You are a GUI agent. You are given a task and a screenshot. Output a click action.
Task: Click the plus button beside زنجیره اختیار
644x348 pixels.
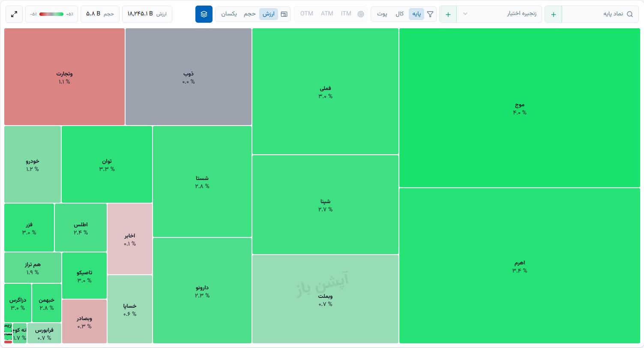[x=448, y=14]
